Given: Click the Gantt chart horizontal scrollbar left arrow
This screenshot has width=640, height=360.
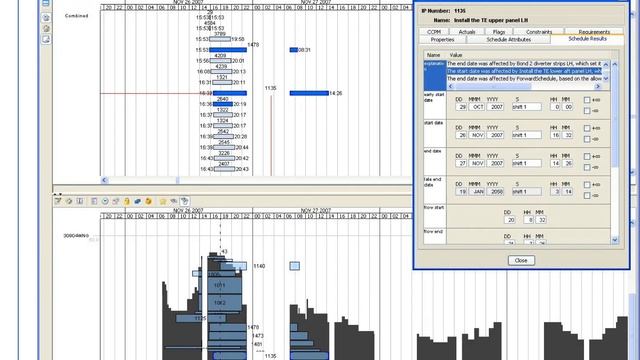Looking at the screenshot, I should 104,180.
